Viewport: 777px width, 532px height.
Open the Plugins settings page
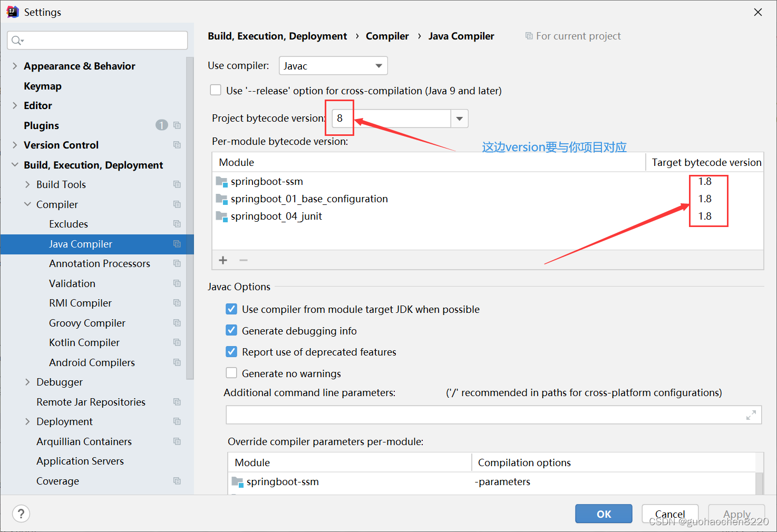click(41, 125)
